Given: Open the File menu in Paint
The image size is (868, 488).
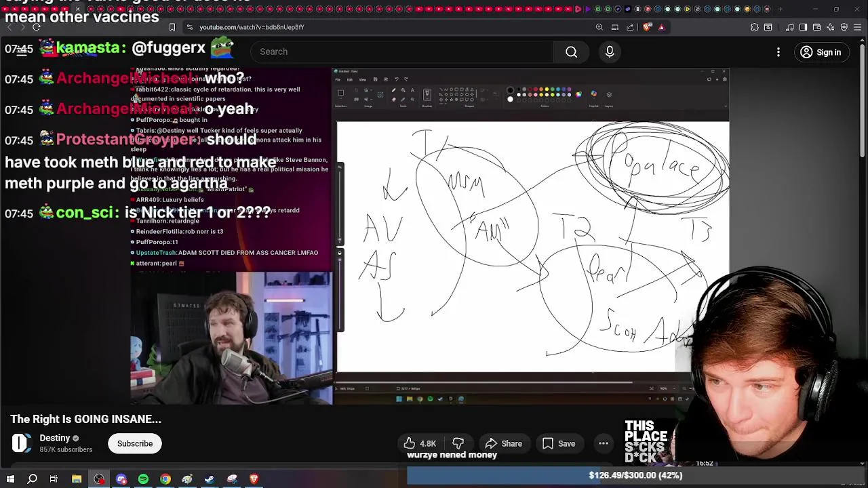Looking at the screenshot, I should tap(338, 79).
